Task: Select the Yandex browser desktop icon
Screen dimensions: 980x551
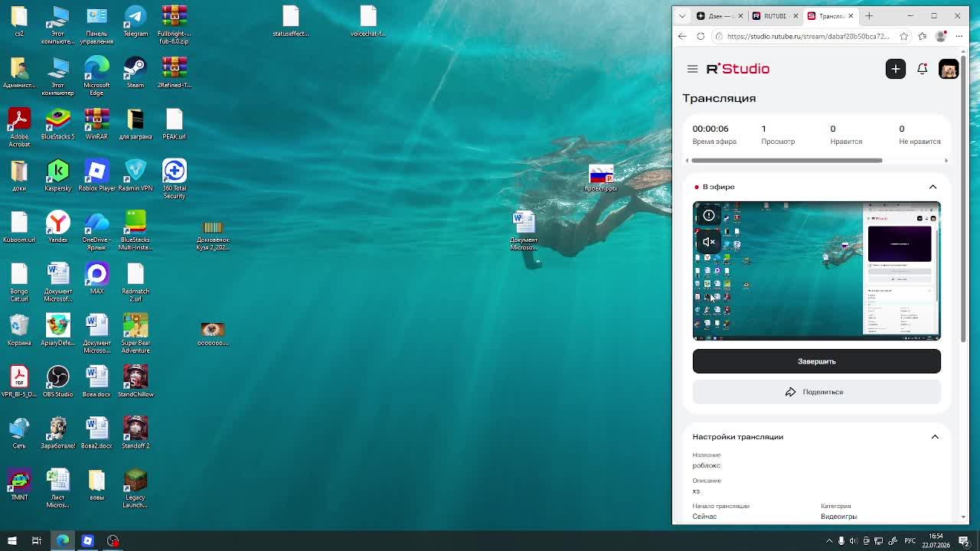Action: pyautogui.click(x=58, y=227)
